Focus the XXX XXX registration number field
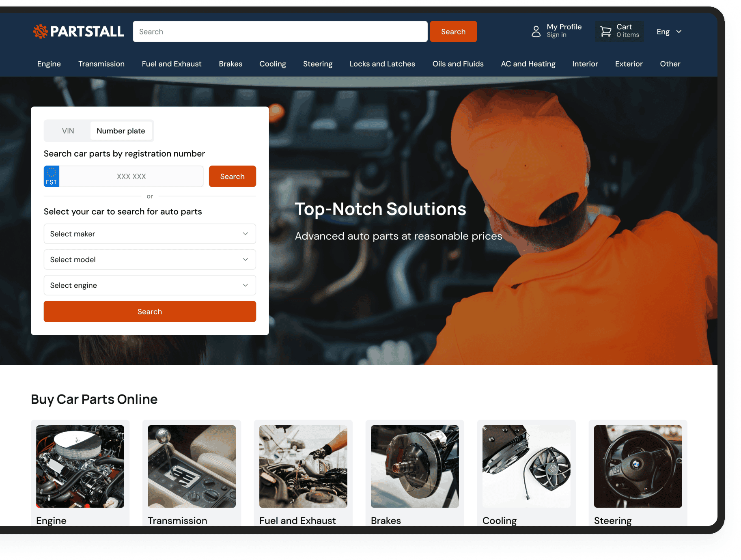 pos(131,176)
